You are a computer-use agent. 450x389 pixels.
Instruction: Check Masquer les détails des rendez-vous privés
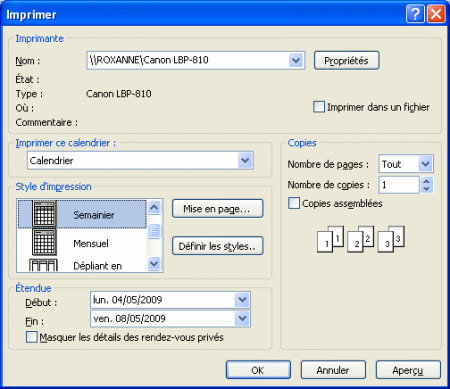[x=32, y=337]
